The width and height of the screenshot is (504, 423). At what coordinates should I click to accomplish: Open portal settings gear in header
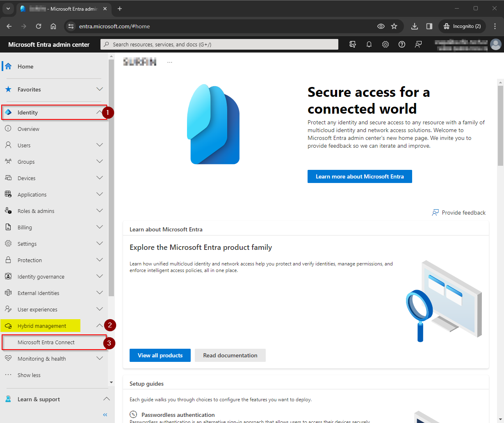(x=385, y=44)
